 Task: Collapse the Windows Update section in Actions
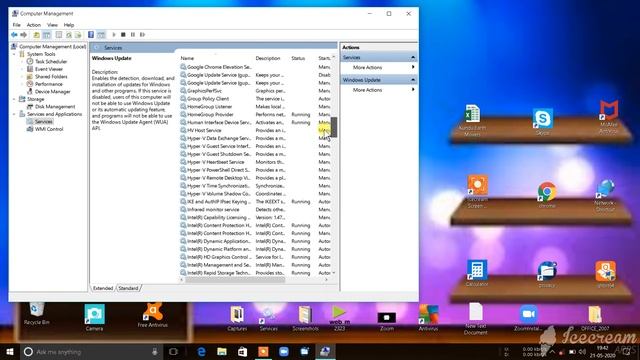(x=413, y=80)
